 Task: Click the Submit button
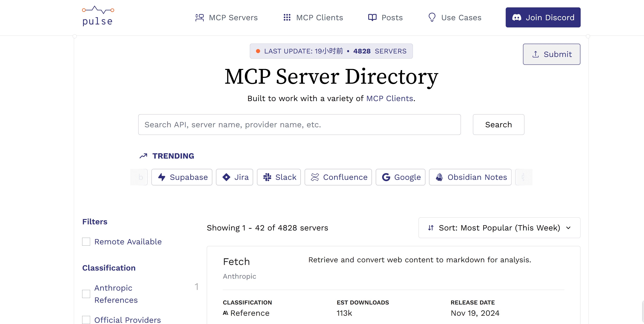(x=551, y=54)
